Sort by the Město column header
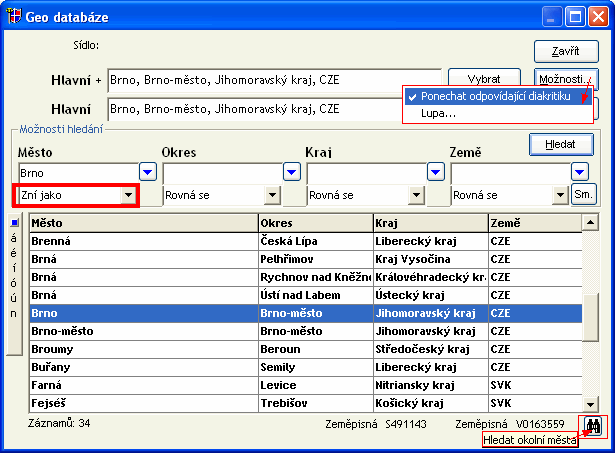The width and height of the screenshot is (615, 453). 144,223
